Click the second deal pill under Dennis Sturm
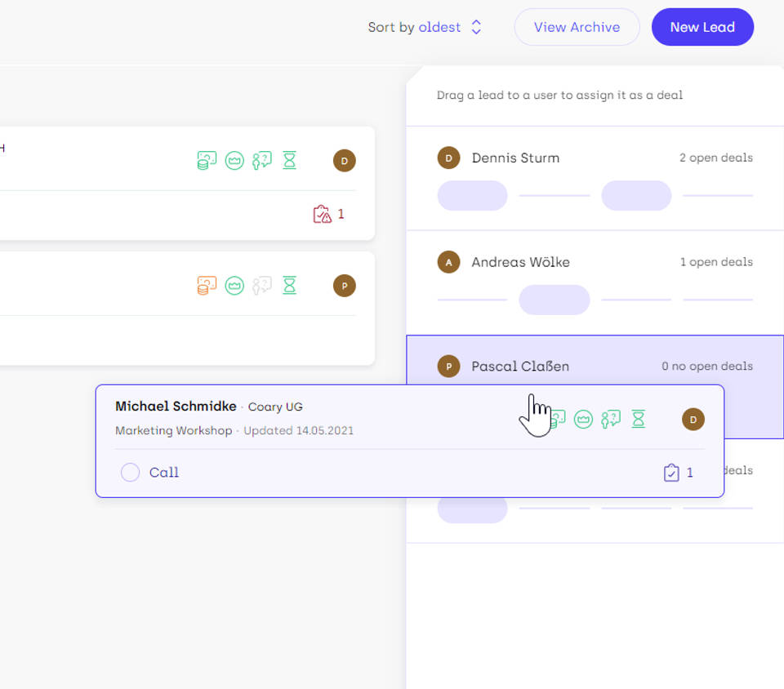The height and width of the screenshot is (689, 784). click(x=636, y=195)
